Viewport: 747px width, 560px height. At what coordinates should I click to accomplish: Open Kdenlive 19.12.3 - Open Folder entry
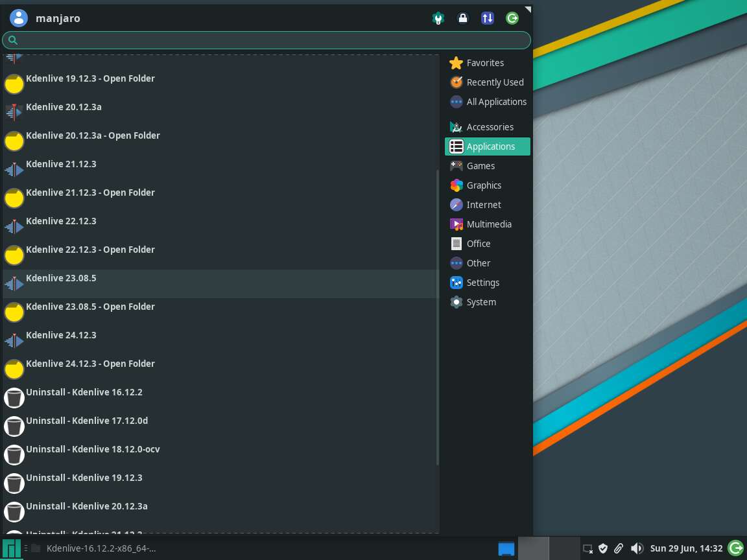[x=220, y=84]
